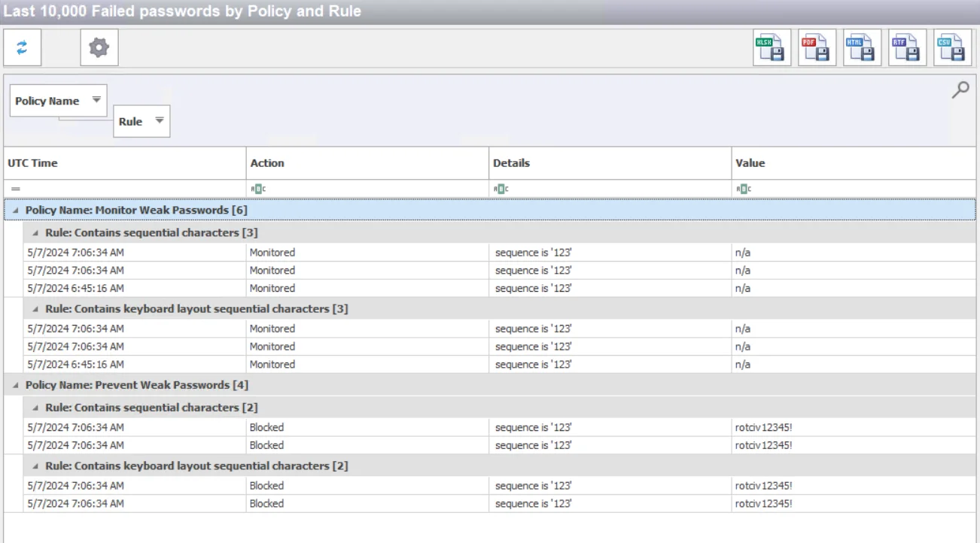Click first Blocked cell under sequential characters [2]
Image resolution: width=980 pixels, height=543 pixels.
point(367,427)
